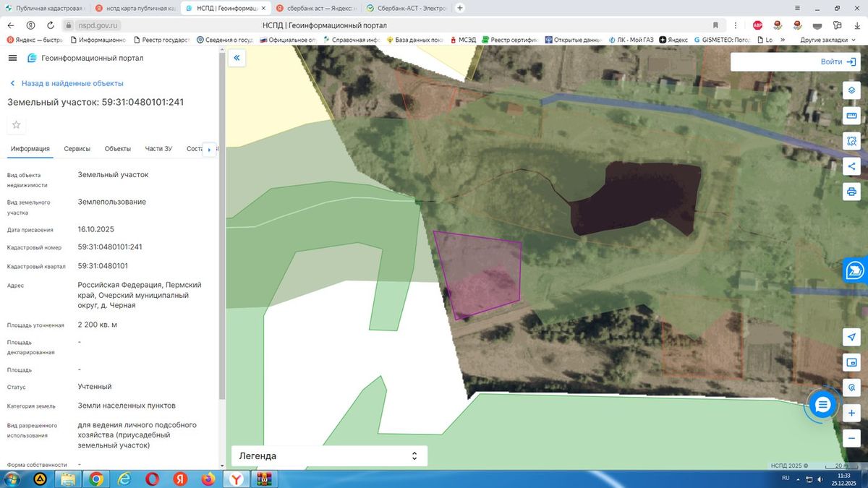Collapse the info side panel with double-arrow

237,58
